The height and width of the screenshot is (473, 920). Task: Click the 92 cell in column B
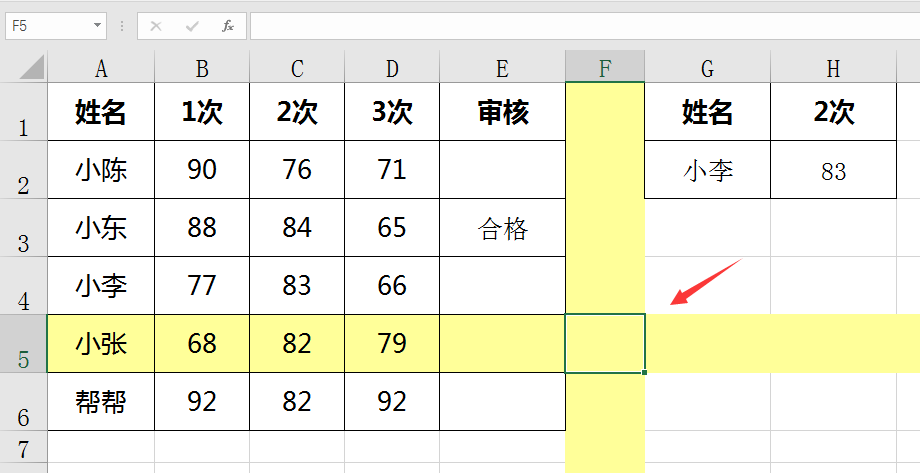click(202, 401)
